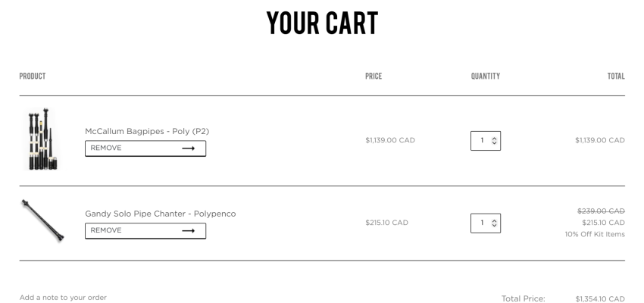Screen dimensions: 644x303
Task: Open McCallum Bagpipes - Poly (P2) product link
Action: [147, 131]
